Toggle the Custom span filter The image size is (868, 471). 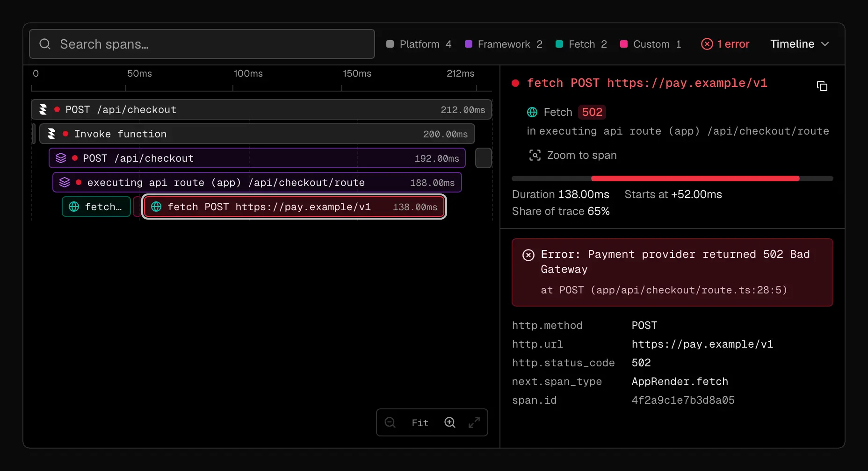point(651,44)
